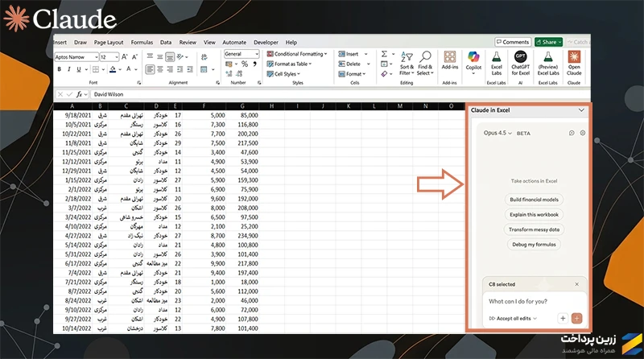Open Sort & Filter options
Viewport: 644px width, 359px height.
coord(407,63)
